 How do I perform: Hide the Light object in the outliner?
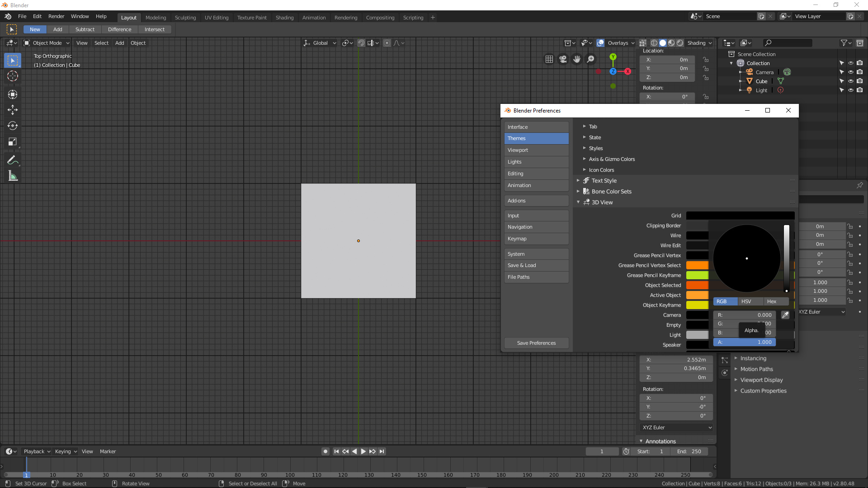[851, 90]
